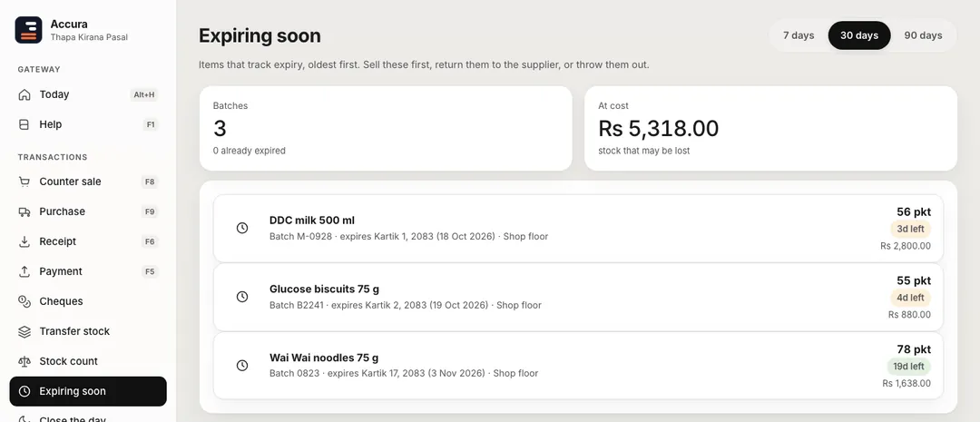Click the Transfer stock layers icon
This screenshot has width=980, height=422.
[24, 332]
